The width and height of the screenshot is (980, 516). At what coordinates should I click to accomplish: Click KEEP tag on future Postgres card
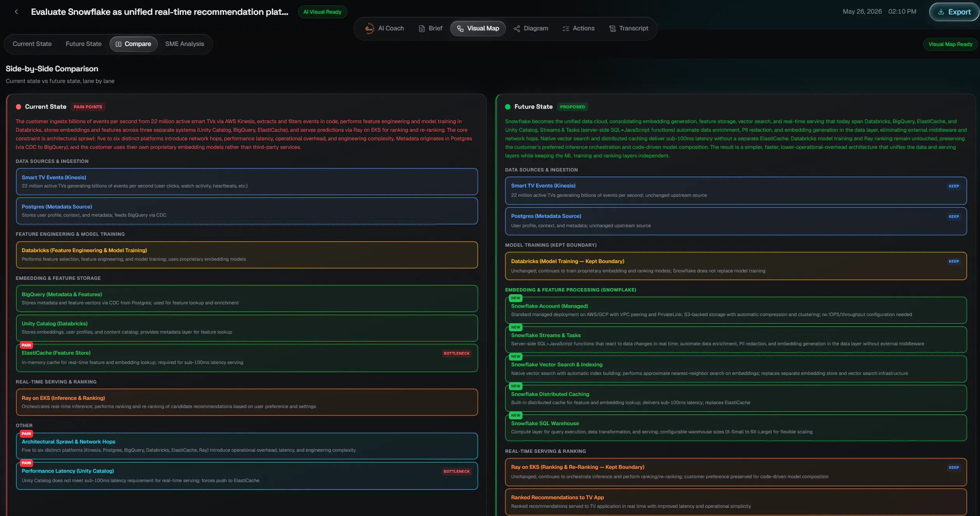click(x=954, y=217)
